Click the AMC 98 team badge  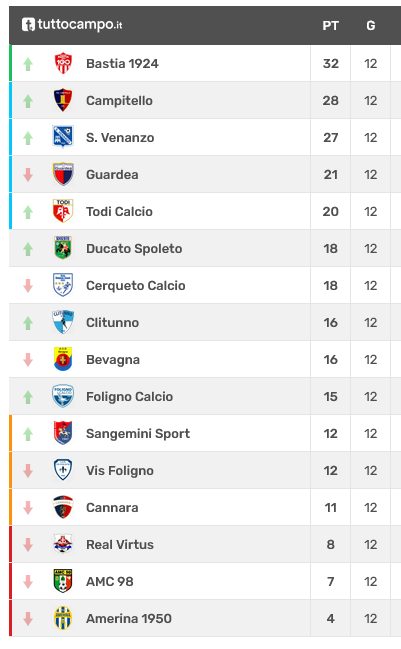tap(63, 581)
